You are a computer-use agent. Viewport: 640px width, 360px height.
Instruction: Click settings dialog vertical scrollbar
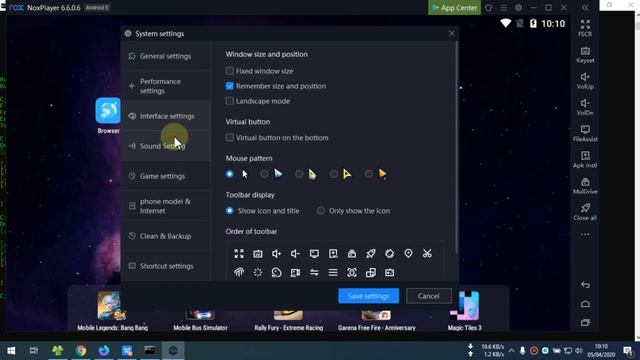(456, 147)
